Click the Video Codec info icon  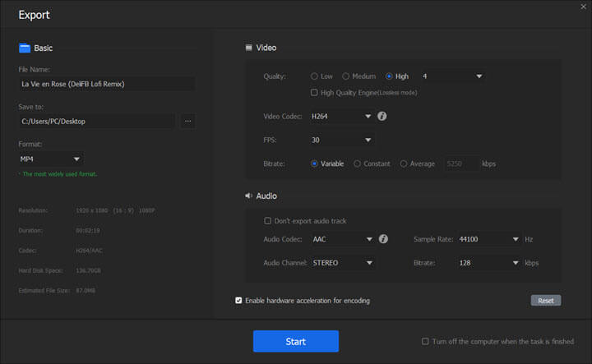pyautogui.click(x=382, y=117)
